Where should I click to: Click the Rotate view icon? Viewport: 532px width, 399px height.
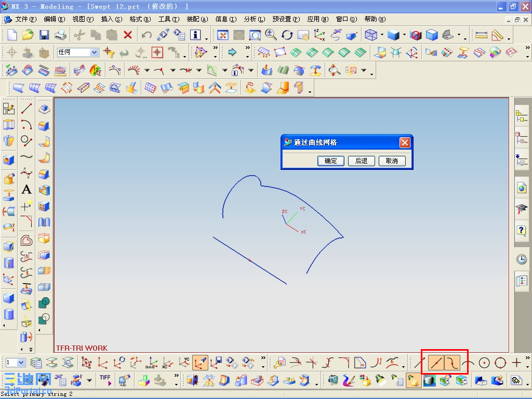click(287, 35)
